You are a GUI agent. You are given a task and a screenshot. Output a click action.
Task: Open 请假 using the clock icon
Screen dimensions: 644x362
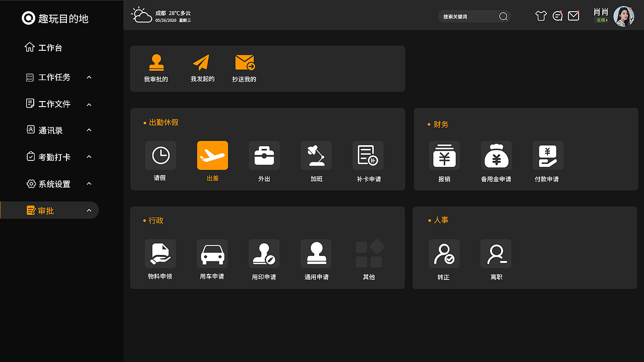click(x=160, y=155)
